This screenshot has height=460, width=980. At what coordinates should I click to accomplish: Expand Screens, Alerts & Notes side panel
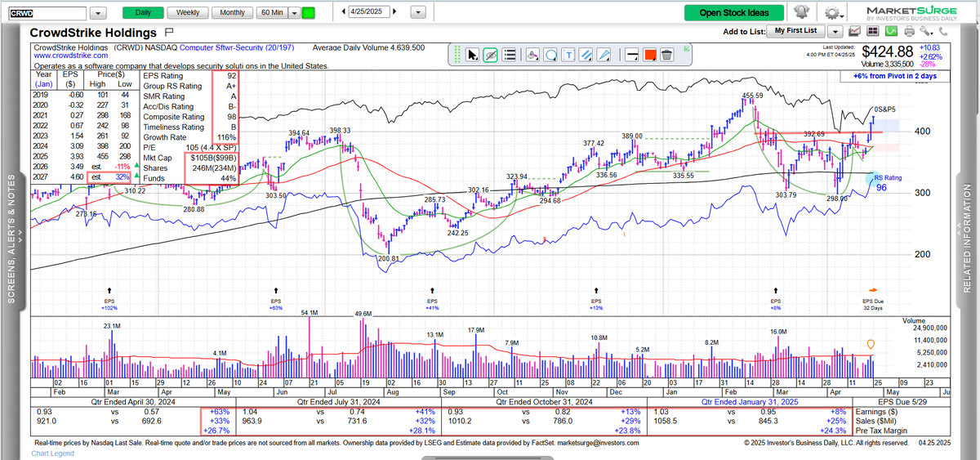point(12,237)
